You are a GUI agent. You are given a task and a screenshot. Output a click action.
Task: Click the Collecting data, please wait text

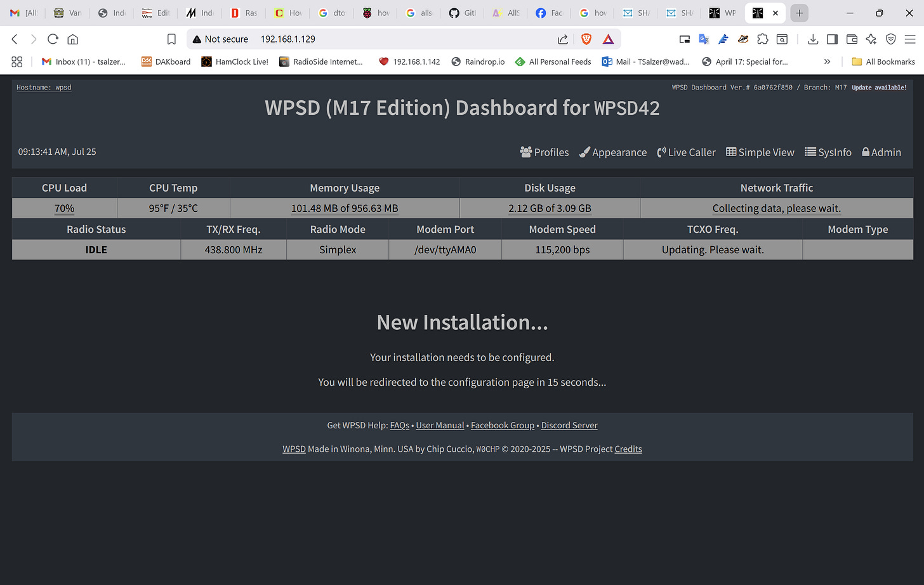[x=777, y=208]
